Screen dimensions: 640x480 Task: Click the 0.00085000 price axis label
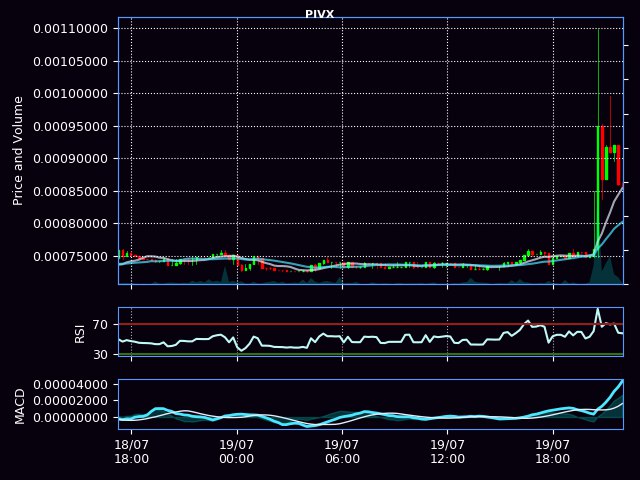(71, 191)
